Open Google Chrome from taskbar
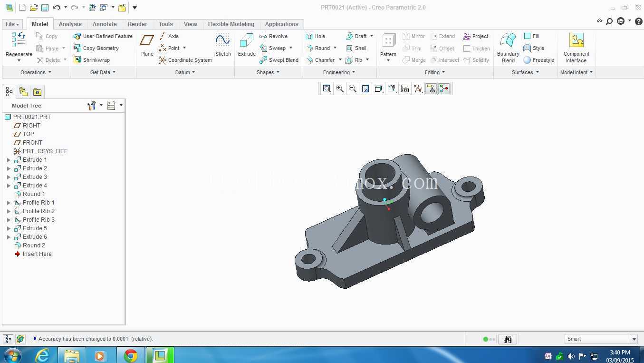The image size is (644, 363). [131, 355]
